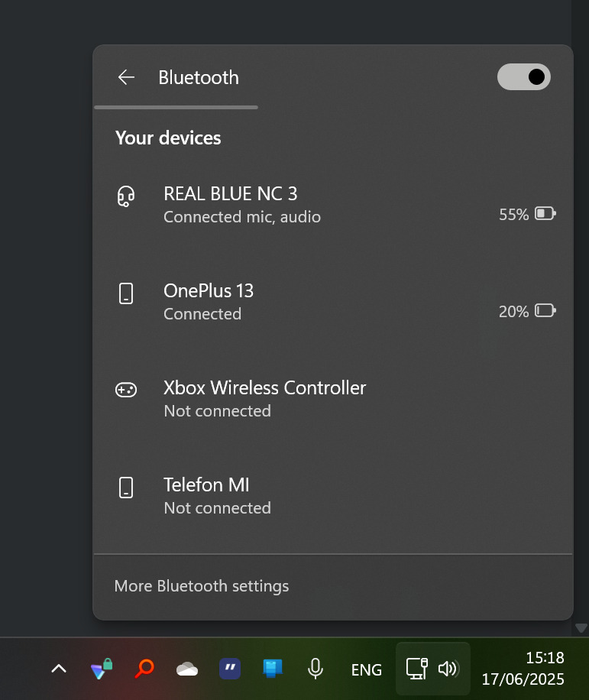Open the OneDrive cloud tray icon

[x=187, y=669]
